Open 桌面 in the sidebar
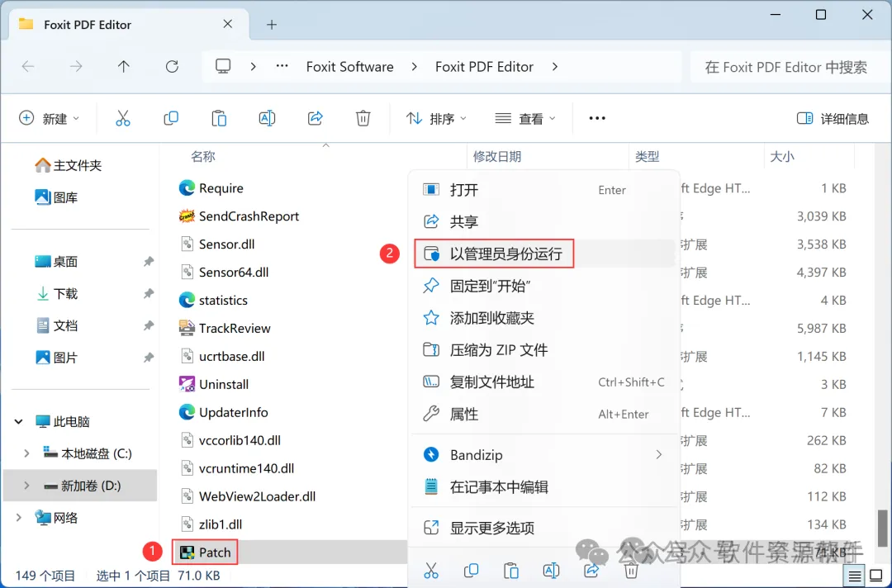892x588 pixels. [56, 262]
